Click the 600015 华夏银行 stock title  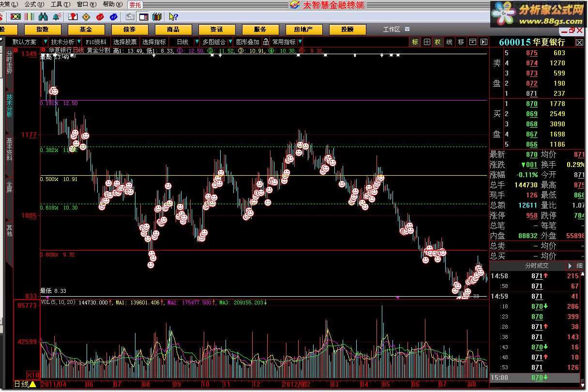click(532, 42)
